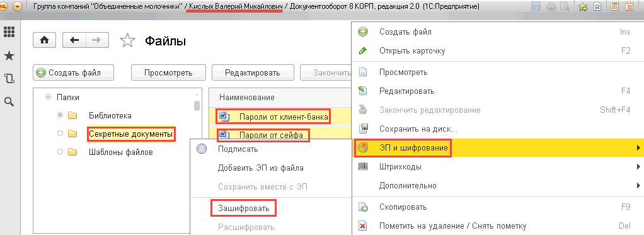Add Файлы page to favorites star
This screenshot has height=235, width=644.
click(x=127, y=41)
